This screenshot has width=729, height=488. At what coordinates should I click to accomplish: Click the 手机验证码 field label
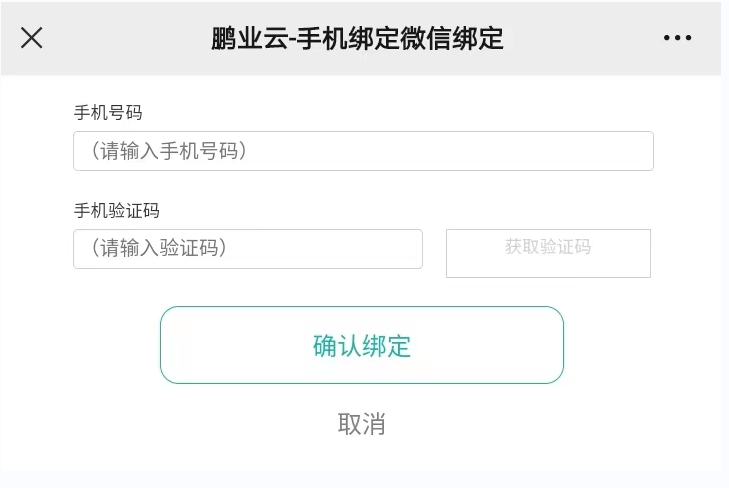[x=117, y=210]
